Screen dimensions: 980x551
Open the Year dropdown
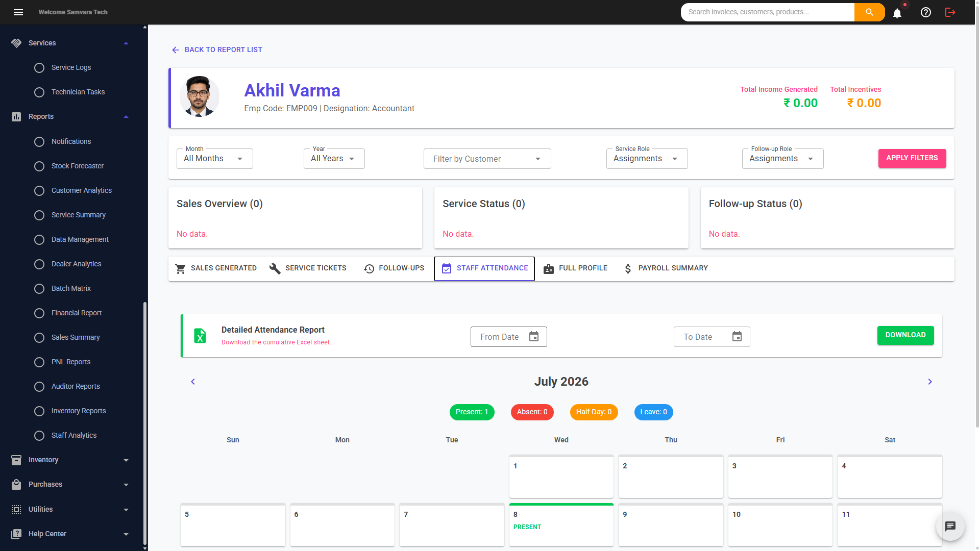pos(334,159)
